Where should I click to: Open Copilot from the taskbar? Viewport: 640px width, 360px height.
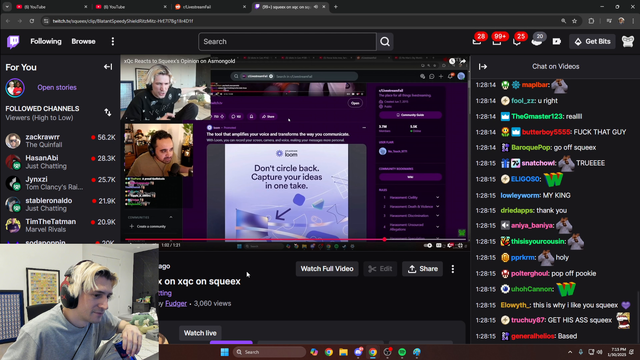click(314, 352)
